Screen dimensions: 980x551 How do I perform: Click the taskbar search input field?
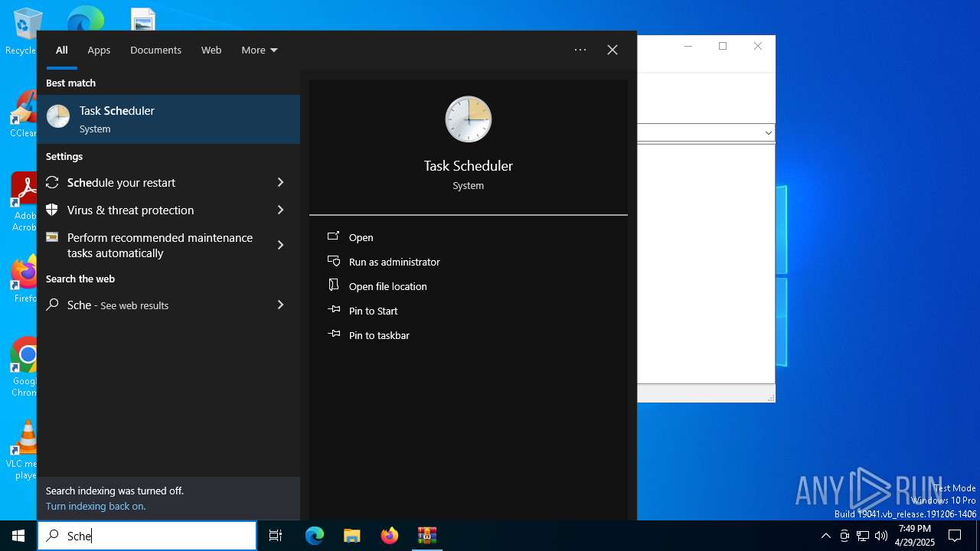(147, 536)
